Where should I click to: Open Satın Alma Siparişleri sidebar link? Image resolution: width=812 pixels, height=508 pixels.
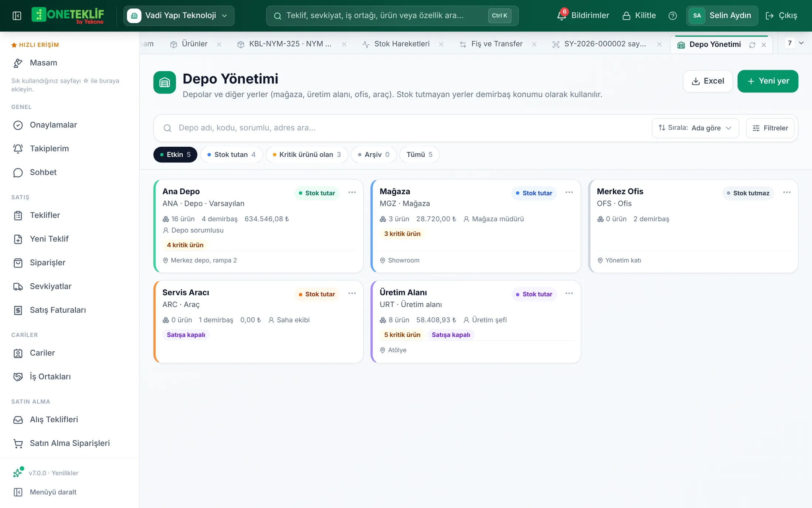point(70,443)
